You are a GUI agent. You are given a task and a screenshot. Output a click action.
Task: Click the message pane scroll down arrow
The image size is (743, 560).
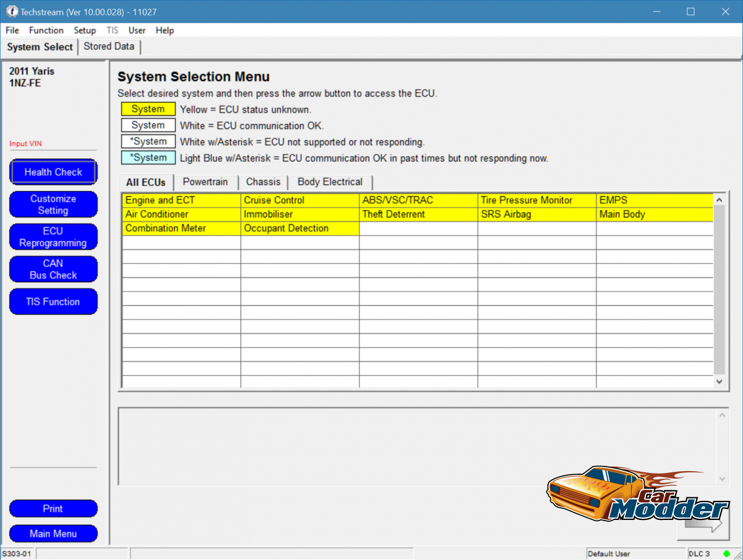722,479
